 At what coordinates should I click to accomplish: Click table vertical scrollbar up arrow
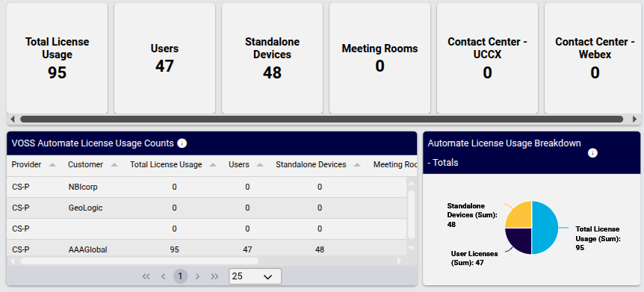tap(411, 183)
